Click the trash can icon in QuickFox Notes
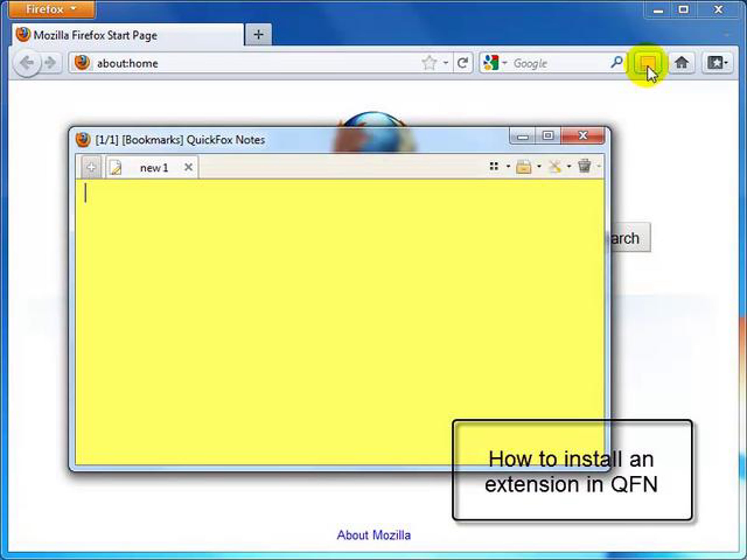This screenshot has height=560, width=747. (584, 166)
